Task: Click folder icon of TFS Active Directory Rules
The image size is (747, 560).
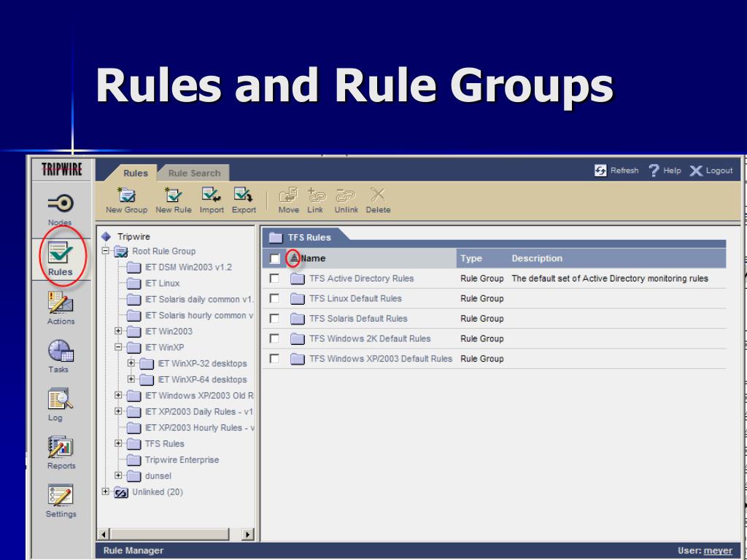Action: point(298,279)
